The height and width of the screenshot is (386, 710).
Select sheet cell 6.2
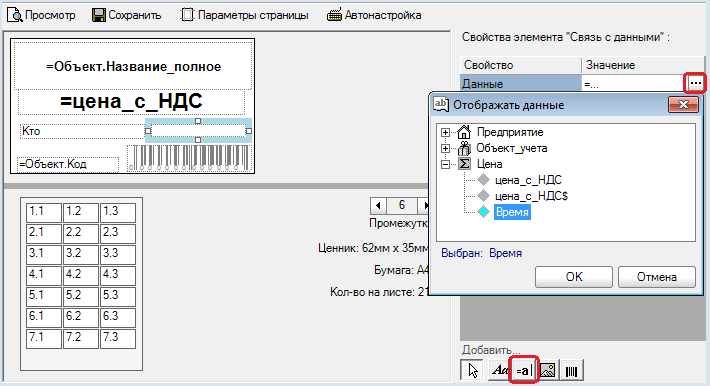pyautogui.click(x=81, y=317)
